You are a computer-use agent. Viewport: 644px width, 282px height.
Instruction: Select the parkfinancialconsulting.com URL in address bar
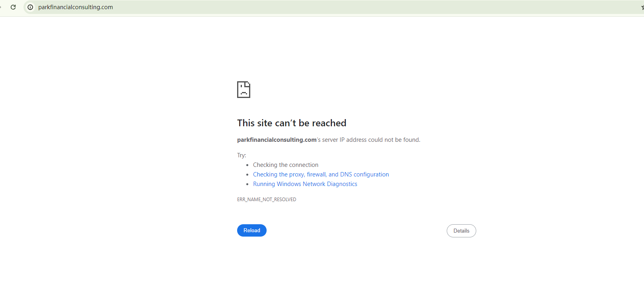76,7
